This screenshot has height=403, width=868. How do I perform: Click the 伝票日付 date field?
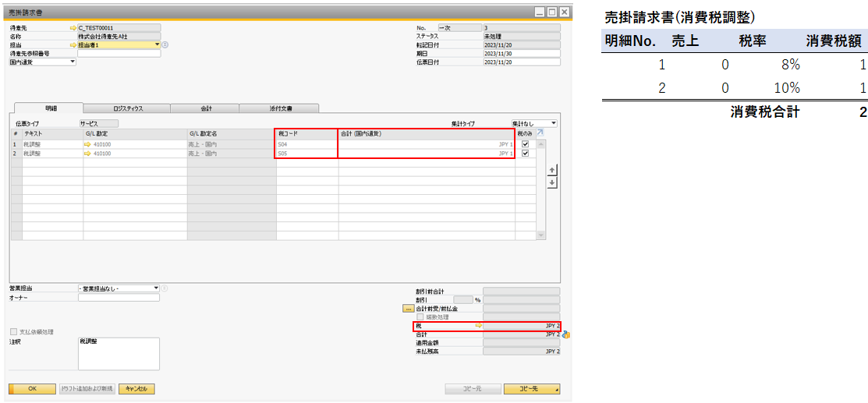pyautogui.click(x=521, y=62)
